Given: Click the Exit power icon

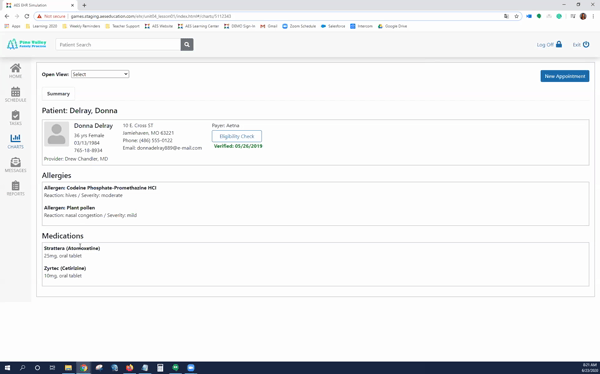Looking at the screenshot, I should pyautogui.click(x=586, y=44).
